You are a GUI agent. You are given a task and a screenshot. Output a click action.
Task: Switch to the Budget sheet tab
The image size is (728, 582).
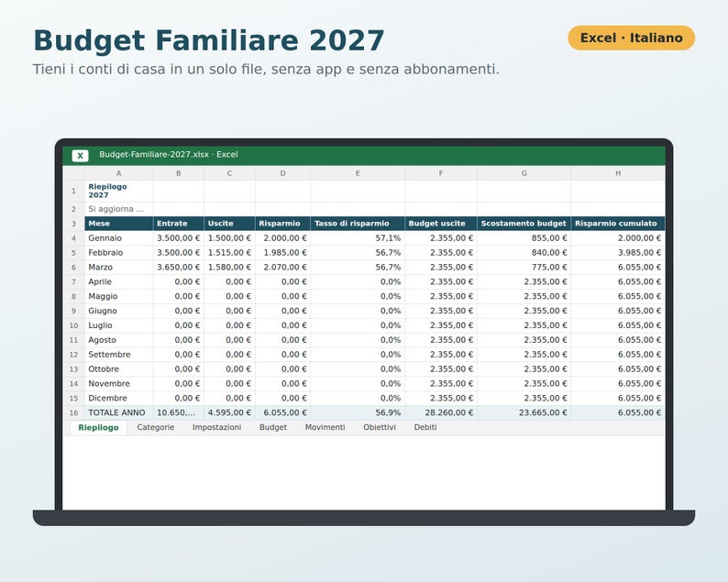[273, 427]
